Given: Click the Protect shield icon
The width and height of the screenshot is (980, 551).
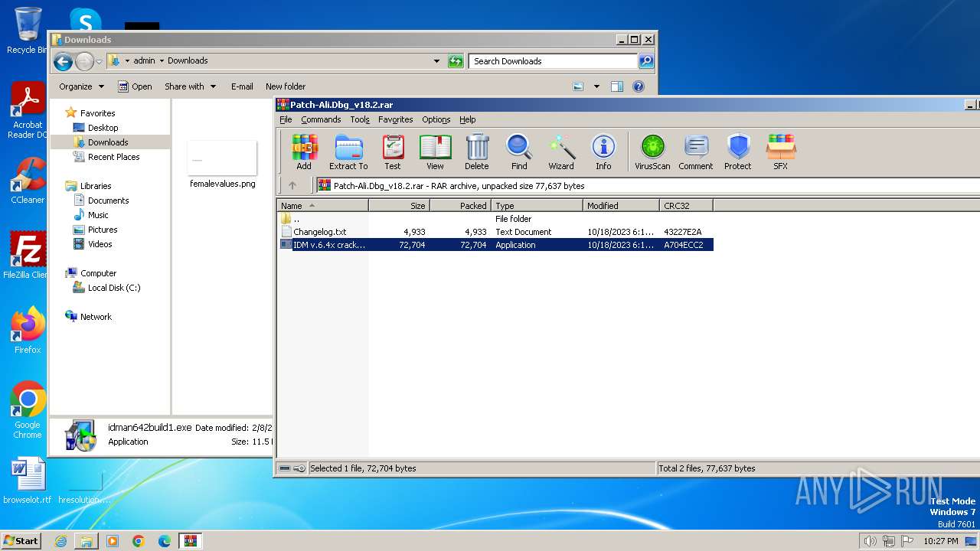Looking at the screenshot, I should point(738,152).
